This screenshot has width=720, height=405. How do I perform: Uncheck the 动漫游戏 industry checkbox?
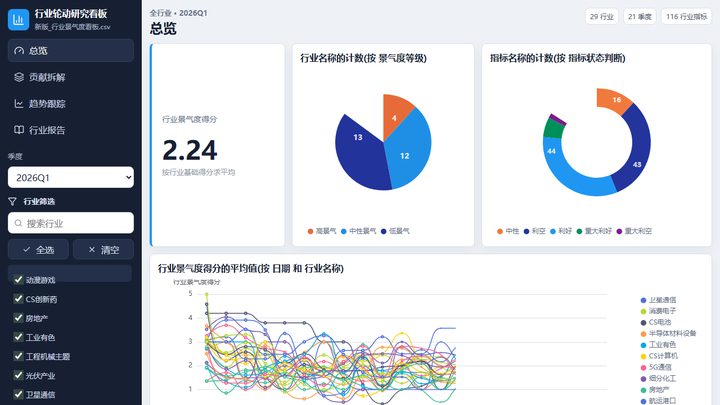pos(18,280)
